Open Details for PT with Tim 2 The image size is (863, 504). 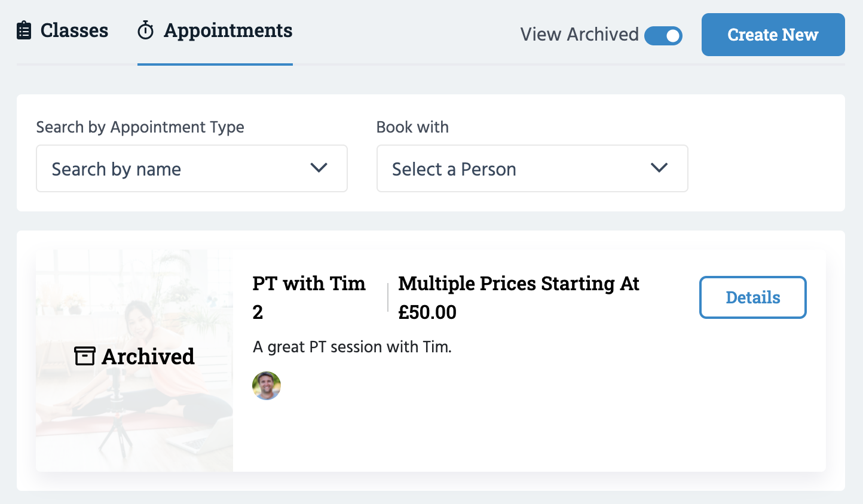[x=752, y=297]
